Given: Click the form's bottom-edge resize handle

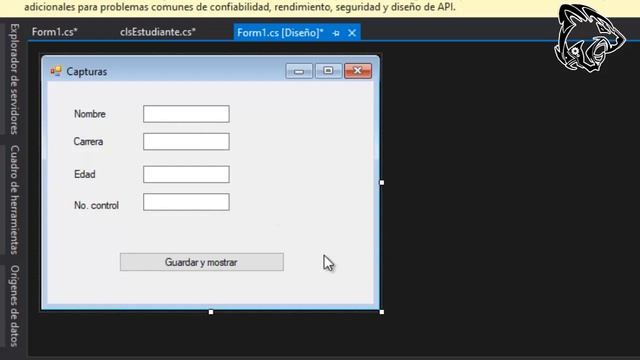Looking at the screenshot, I should click(x=211, y=312).
